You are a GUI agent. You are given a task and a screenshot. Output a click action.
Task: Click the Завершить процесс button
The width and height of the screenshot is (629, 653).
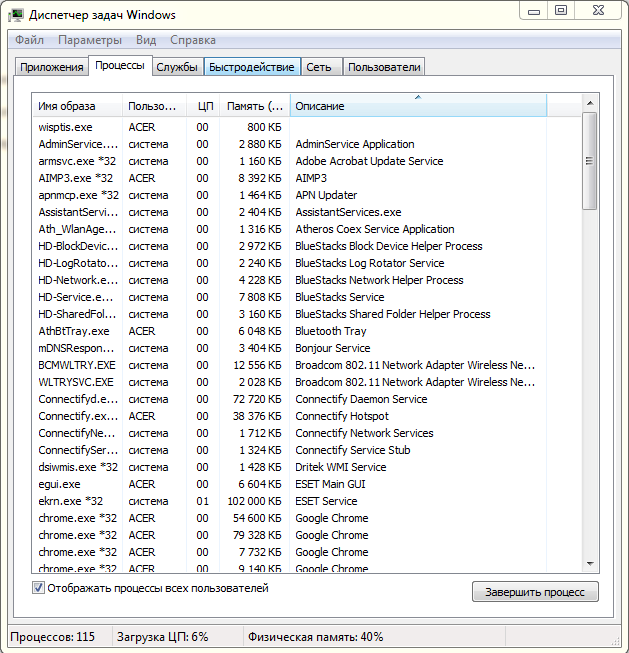[x=535, y=592]
